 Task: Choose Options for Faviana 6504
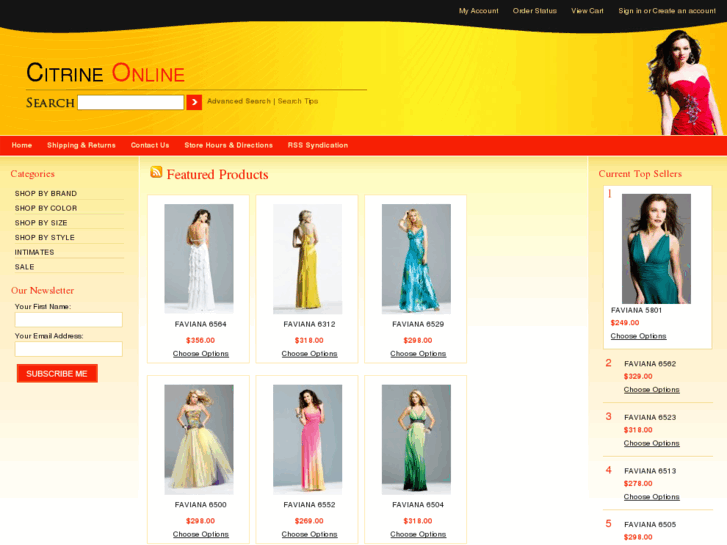click(418, 534)
